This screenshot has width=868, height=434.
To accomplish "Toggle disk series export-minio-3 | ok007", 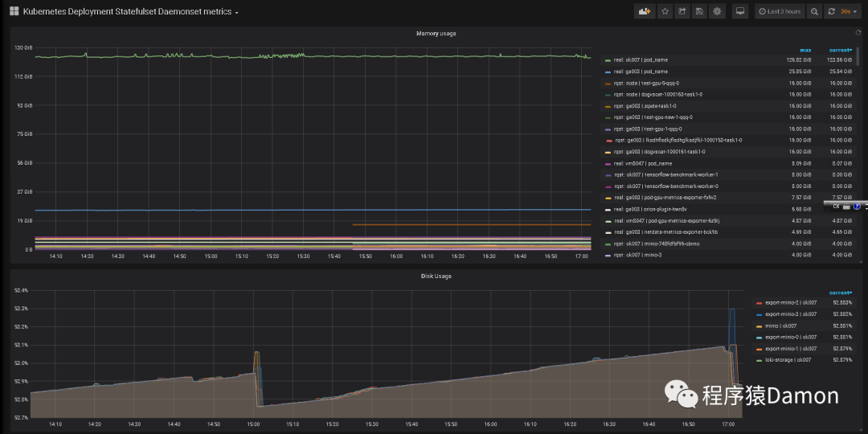I will coord(791,314).
